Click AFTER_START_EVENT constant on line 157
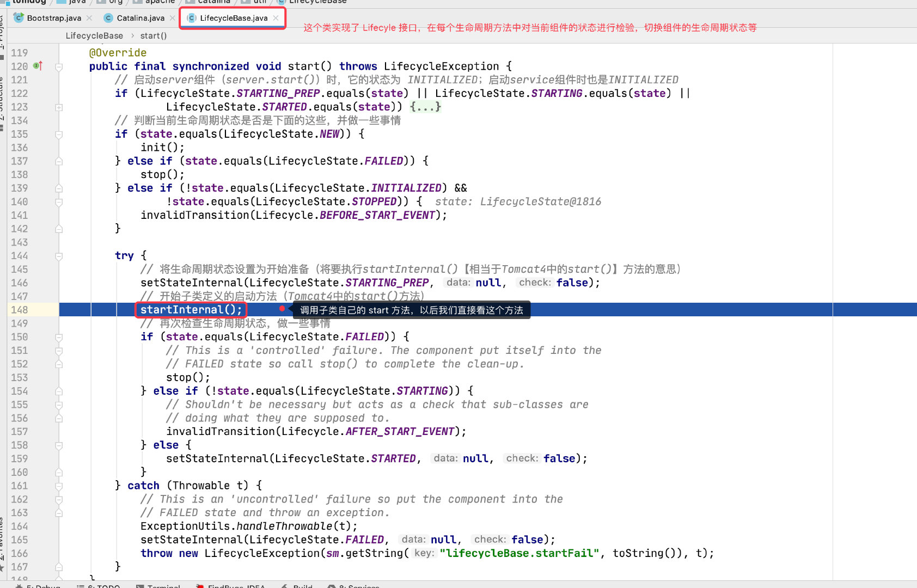The height and width of the screenshot is (588, 917). 399,431
